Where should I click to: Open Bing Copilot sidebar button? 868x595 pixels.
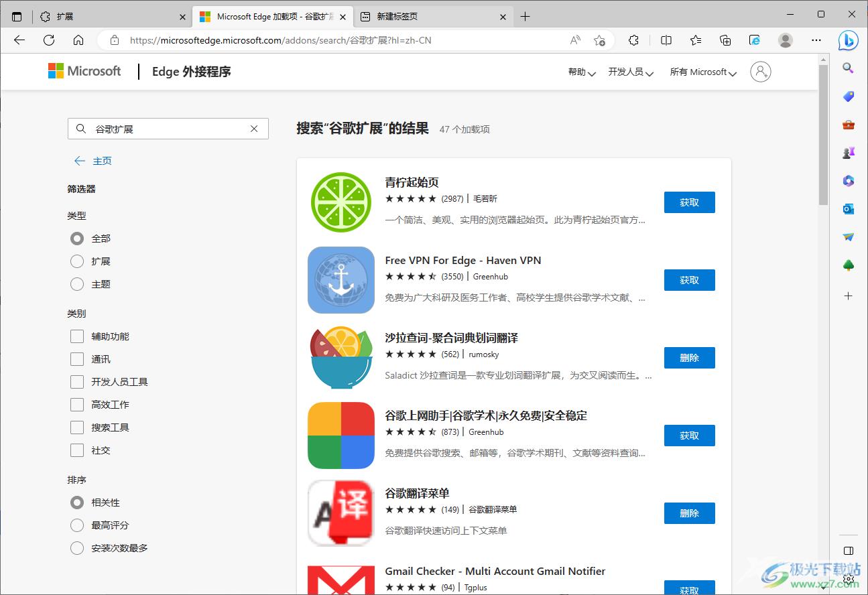(849, 40)
